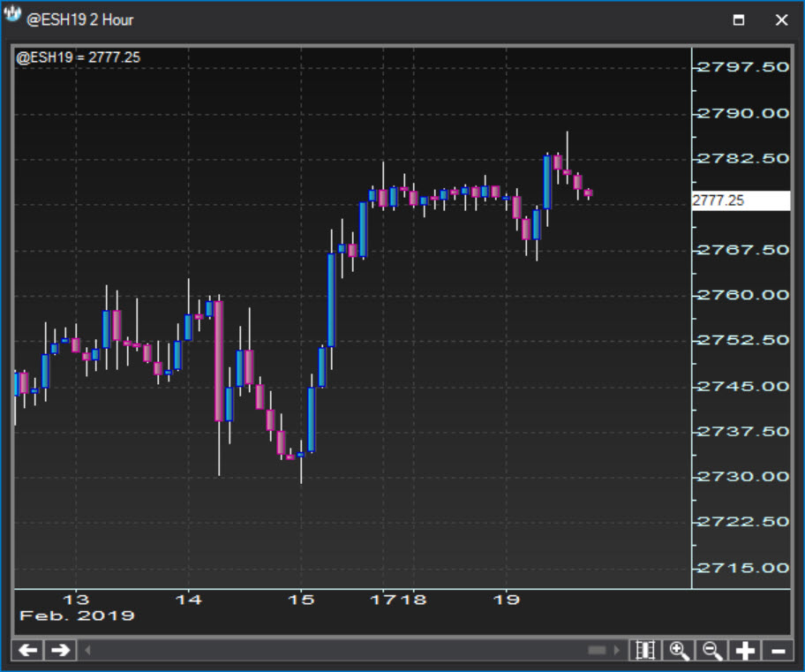Click the 2797.50 price axis label
This screenshot has height=672, width=805.
[x=743, y=67]
